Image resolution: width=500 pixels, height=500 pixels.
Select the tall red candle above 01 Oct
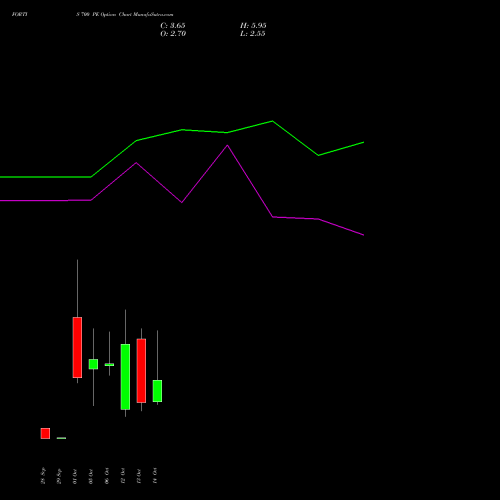click(x=77, y=347)
